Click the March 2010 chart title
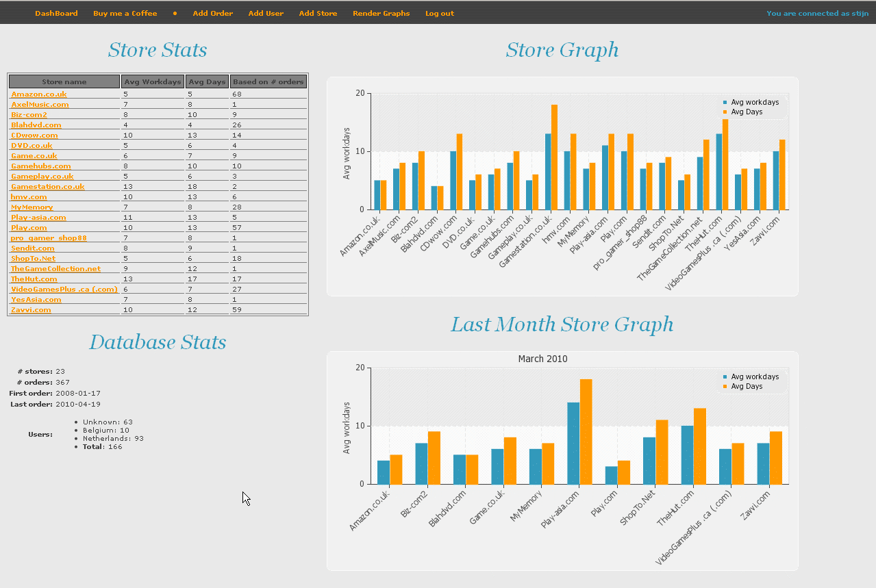The width and height of the screenshot is (876, 588). (x=542, y=359)
